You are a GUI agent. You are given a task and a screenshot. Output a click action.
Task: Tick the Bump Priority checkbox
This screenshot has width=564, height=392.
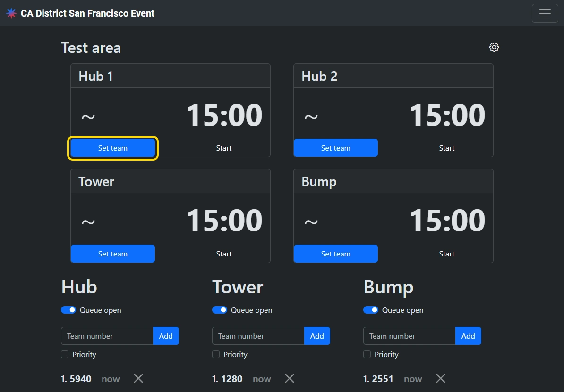tap(367, 354)
